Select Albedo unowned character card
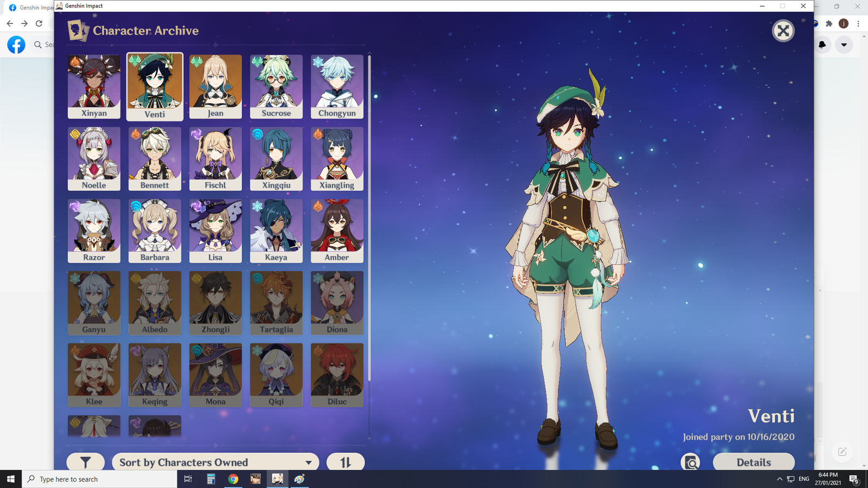This screenshot has height=488, width=868. pos(155,303)
